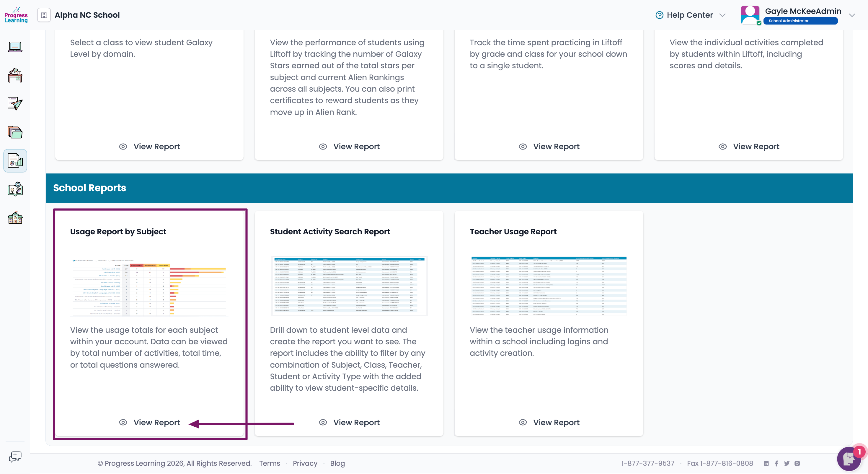The width and height of the screenshot is (868, 474).
Task: Open the Facebook icon in the footer
Action: (x=776, y=464)
